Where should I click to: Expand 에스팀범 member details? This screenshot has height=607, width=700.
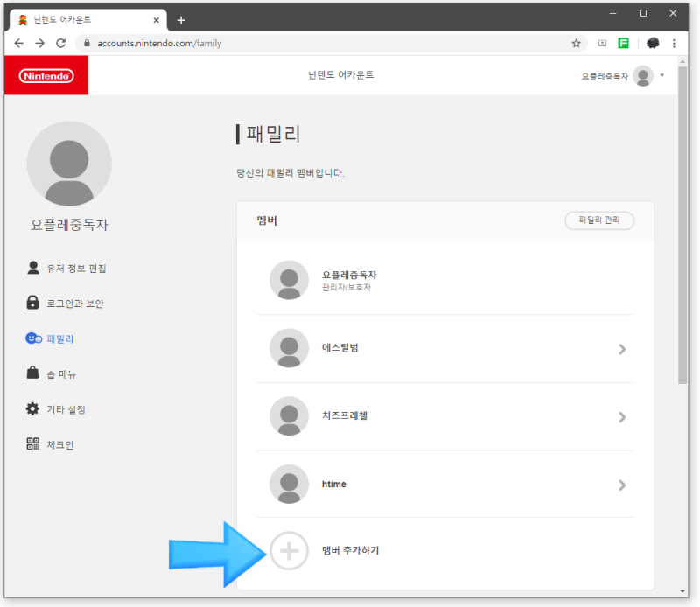[622, 349]
